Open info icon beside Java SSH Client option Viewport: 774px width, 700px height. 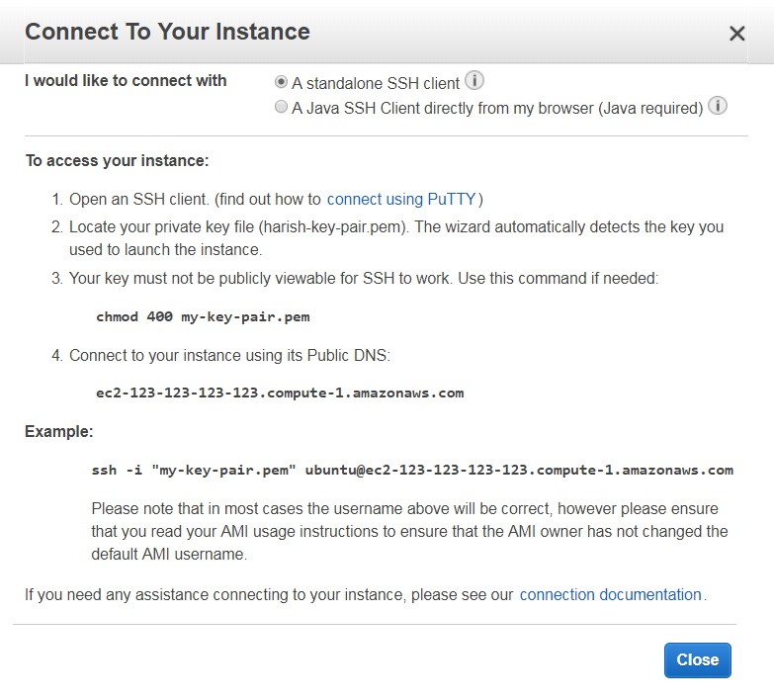(718, 106)
